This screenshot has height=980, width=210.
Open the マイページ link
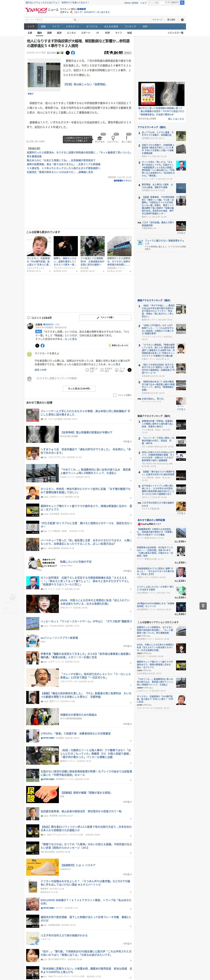[x=157, y=20]
